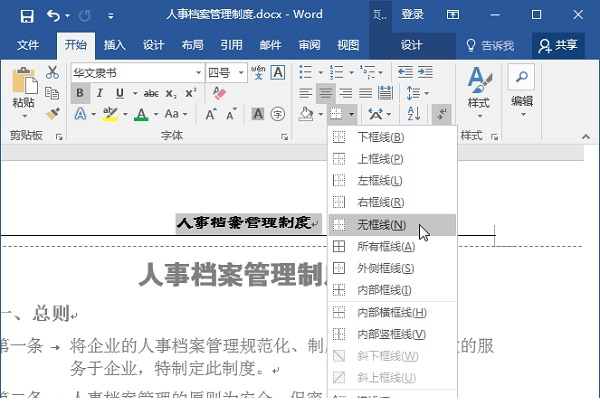Image resolution: width=600 pixels, height=413 pixels.
Task: Sort text with the A-Z icon
Action: click(414, 114)
